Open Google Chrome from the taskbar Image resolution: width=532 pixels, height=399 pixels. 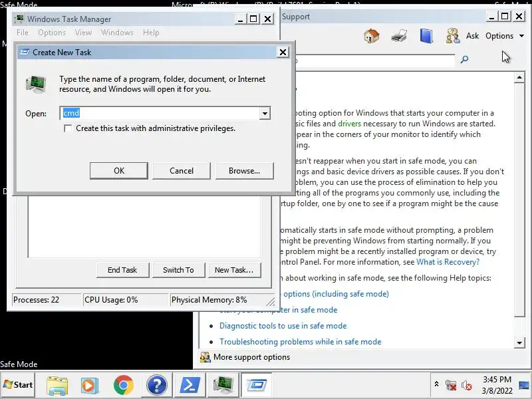coord(124,385)
